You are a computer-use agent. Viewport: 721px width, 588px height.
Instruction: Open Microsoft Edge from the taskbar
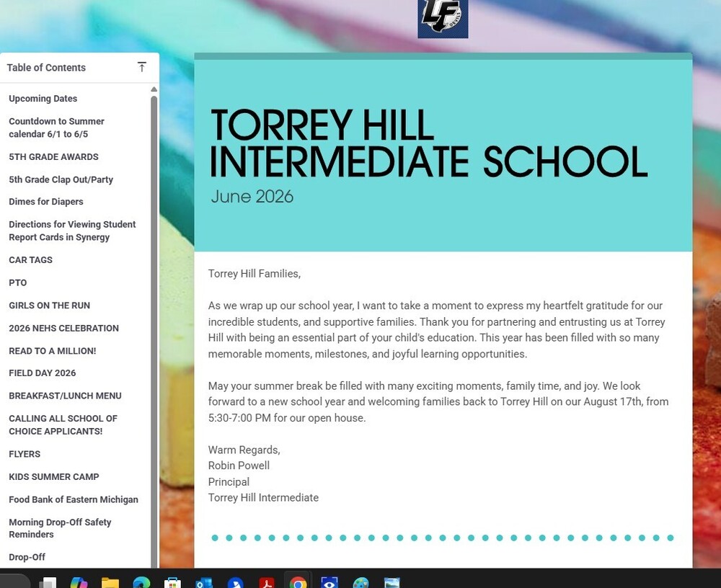(141, 583)
